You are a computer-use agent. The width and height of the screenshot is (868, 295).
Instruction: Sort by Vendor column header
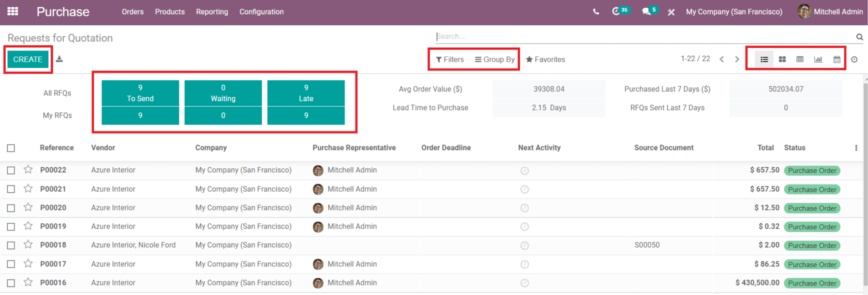click(103, 148)
